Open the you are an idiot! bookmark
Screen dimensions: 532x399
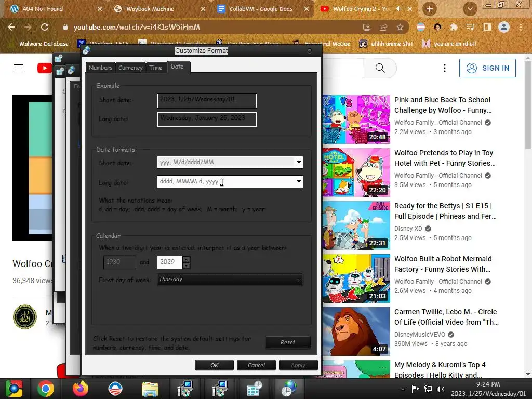click(x=449, y=44)
